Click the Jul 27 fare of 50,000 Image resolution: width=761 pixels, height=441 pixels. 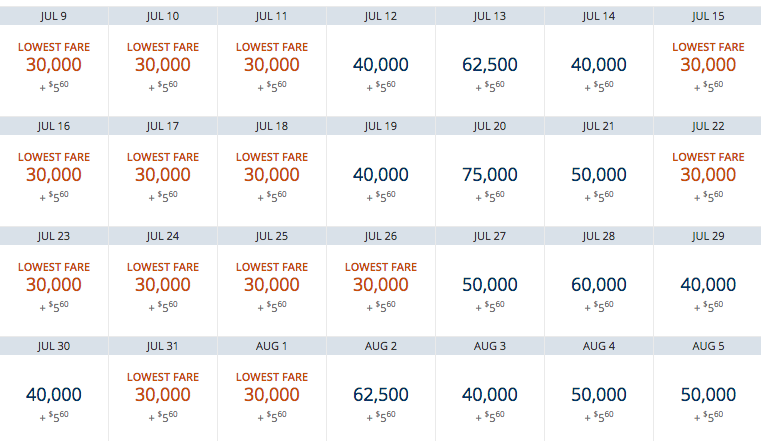(490, 285)
